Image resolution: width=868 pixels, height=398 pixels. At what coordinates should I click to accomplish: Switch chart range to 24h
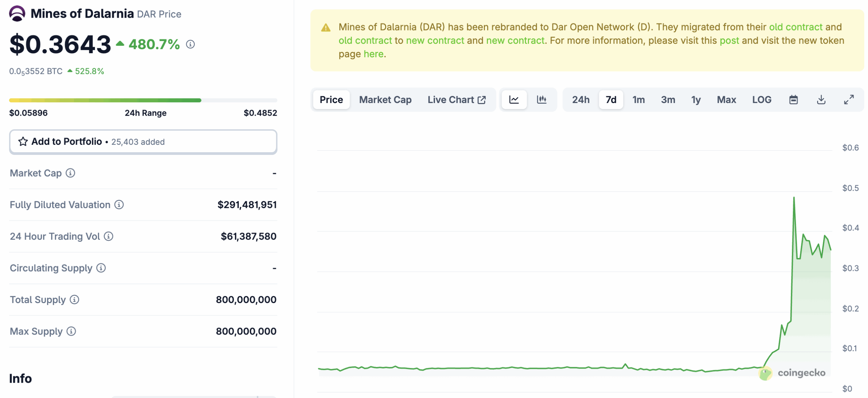[580, 99]
